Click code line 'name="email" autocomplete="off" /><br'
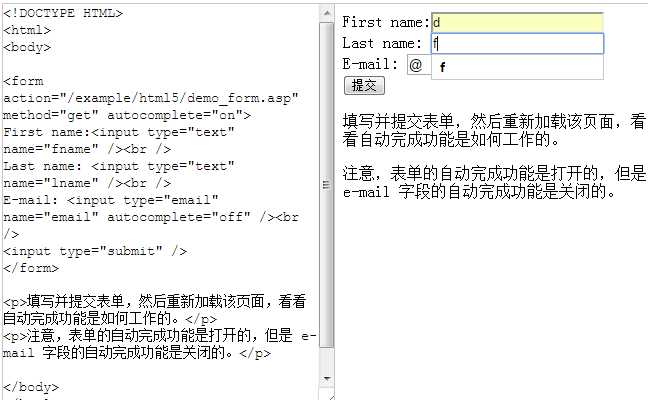This screenshot has height=400, width=648. tap(151, 217)
